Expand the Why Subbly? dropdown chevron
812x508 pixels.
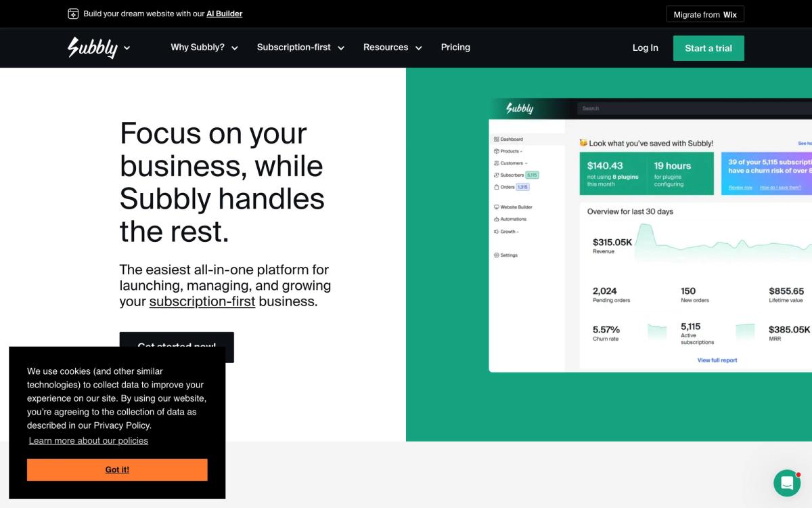(x=235, y=48)
